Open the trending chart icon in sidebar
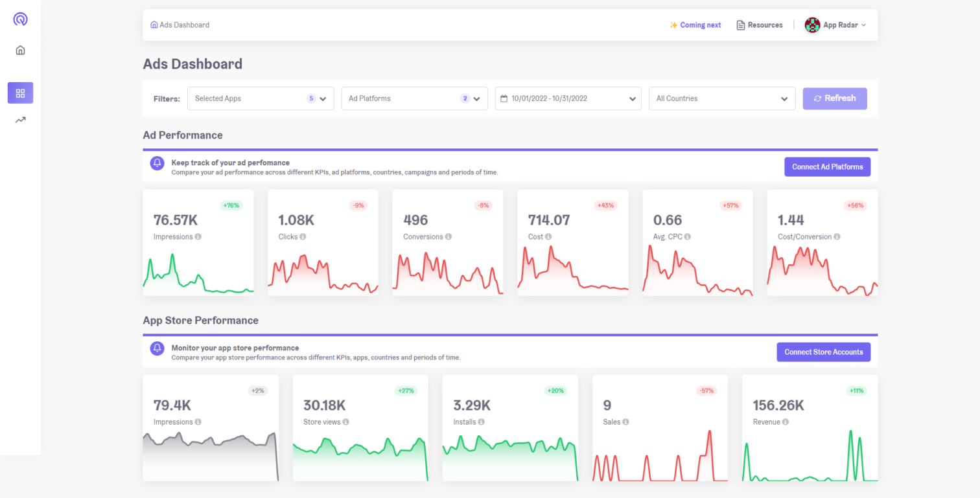 (x=20, y=120)
